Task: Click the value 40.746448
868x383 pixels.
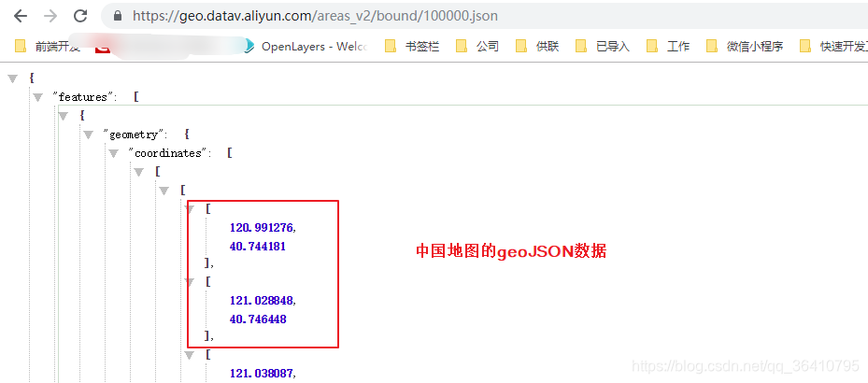Action: (258, 319)
